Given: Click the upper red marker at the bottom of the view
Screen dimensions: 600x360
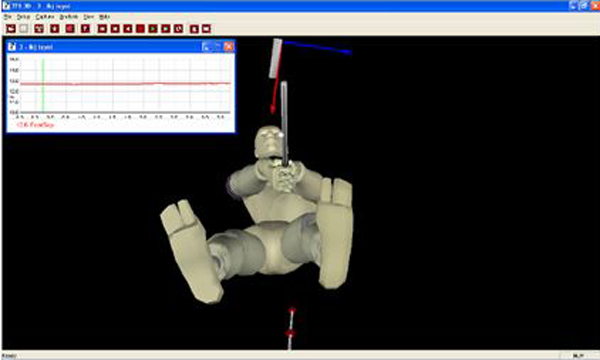Looking at the screenshot, I should point(292,310).
